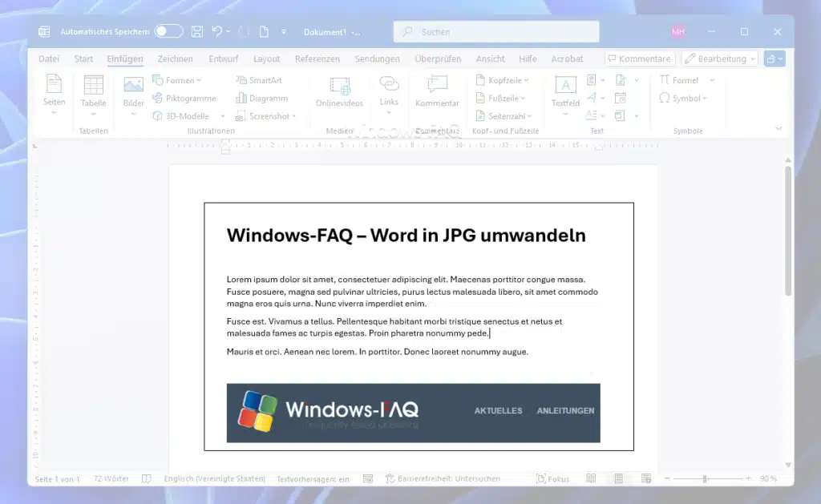Switch to the Sendungen tab
Viewport: 821px width, 504px height.
pos(377,58)
